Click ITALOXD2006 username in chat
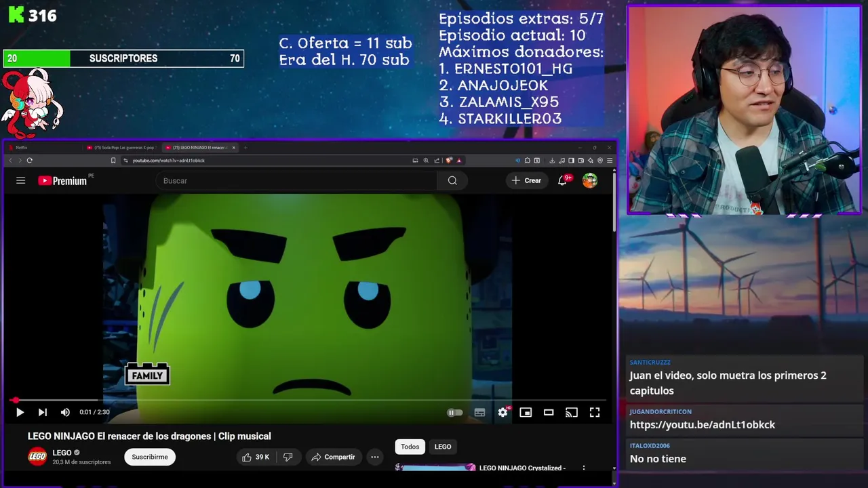Screen dimensions: 868x488 [x=649, y=446]
